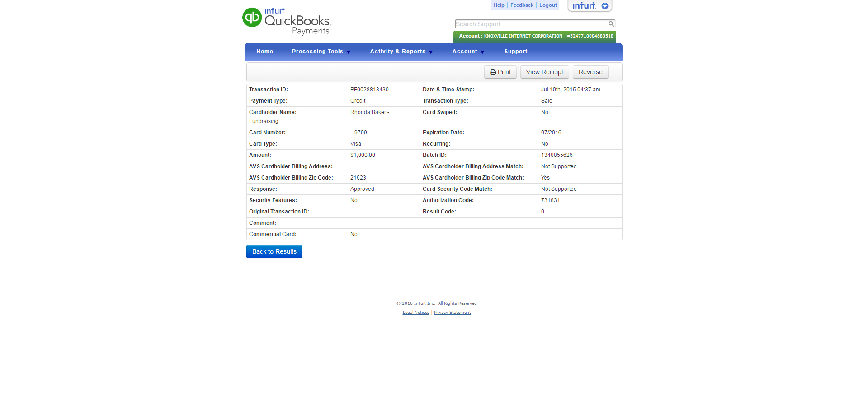Image resolution: width=868 pixels, height=412 pixels.
Task: Select the authorization code 731831
Action: pos(551,200)
